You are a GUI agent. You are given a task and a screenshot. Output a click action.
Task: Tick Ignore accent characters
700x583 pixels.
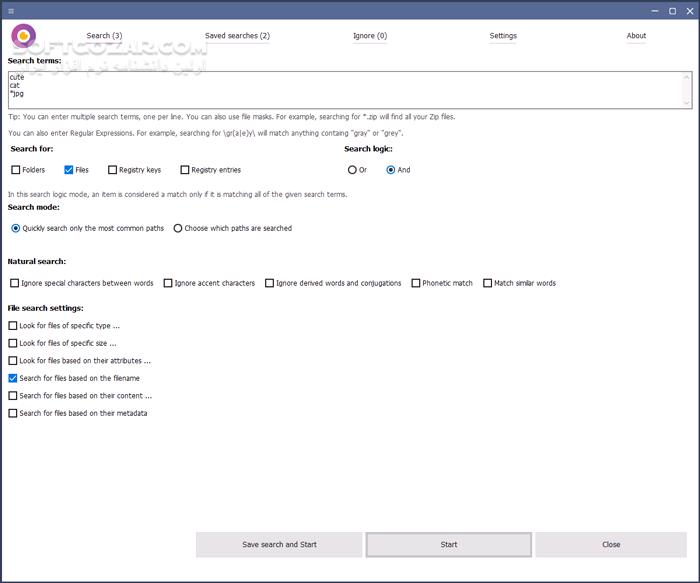pyautogui.click(x=168, y=283)
